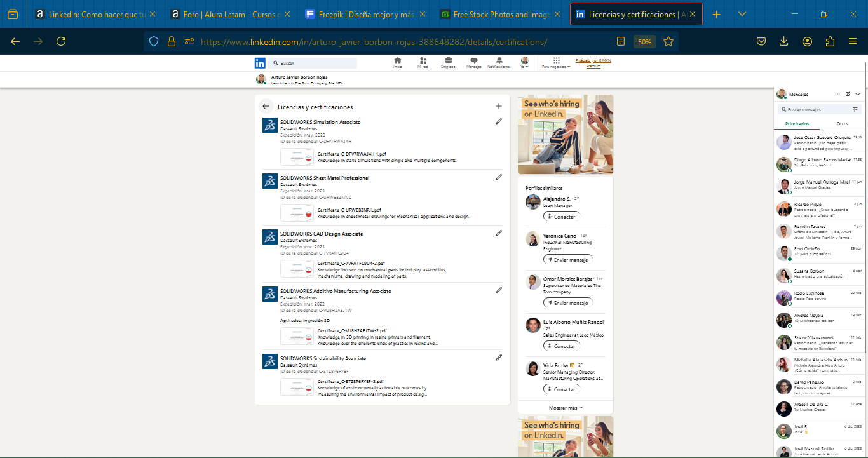The width and height of the screenshot is (868, 458).
Task: Click Connect button for Alejandro S.
Action: (561, 217)
